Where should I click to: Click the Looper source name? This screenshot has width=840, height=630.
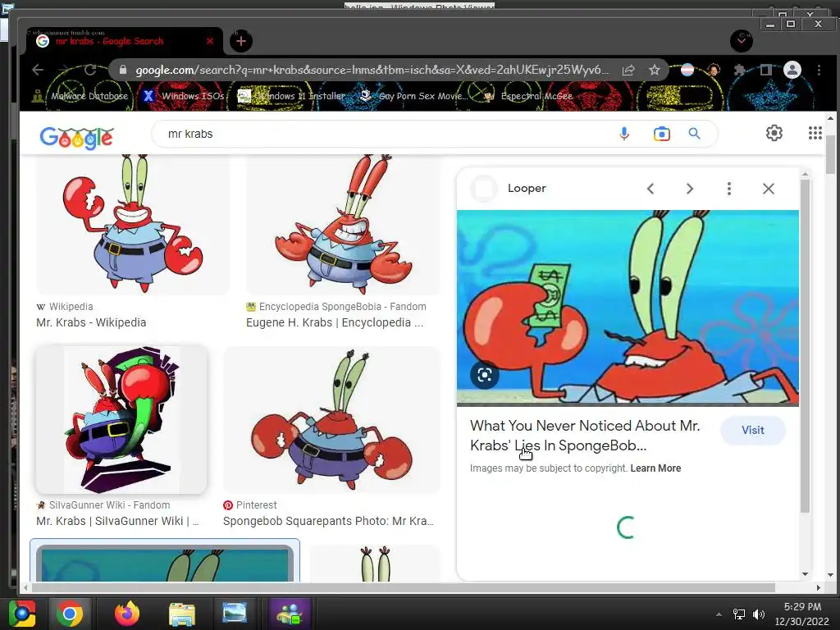pyautogui.click(x=527, y=188)
